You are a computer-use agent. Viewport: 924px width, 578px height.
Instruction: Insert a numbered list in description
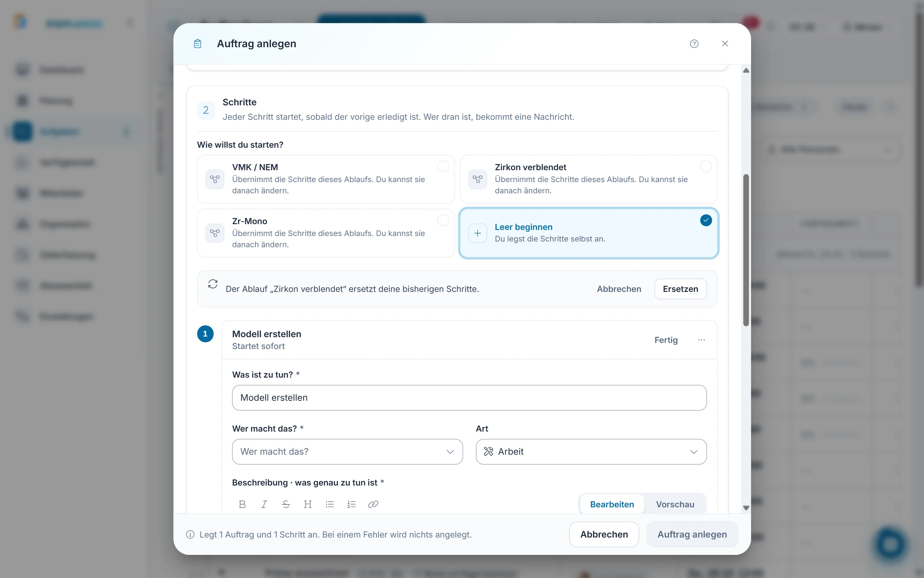tap(351, 504)
